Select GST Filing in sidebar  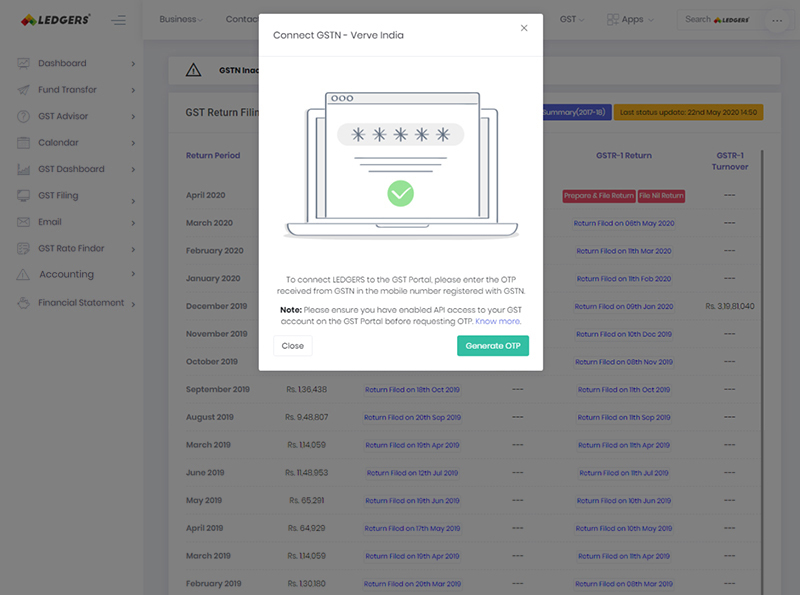(x=58, y=195)
